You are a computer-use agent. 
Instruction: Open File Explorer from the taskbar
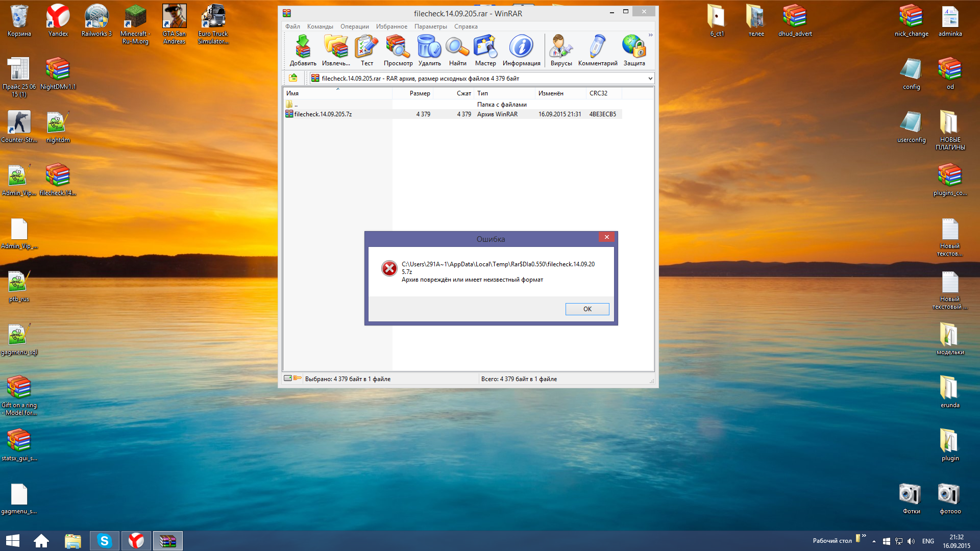pos(73,541)
